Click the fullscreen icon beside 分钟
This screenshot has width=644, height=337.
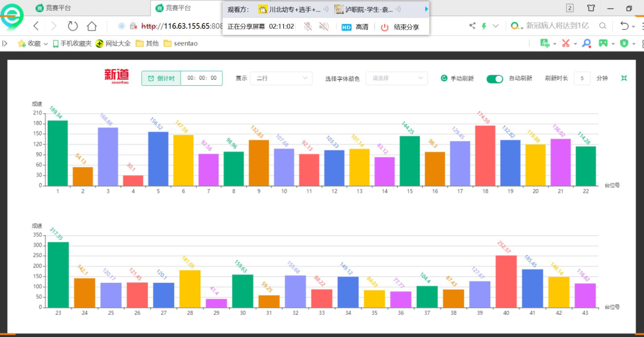pos(624,78)
